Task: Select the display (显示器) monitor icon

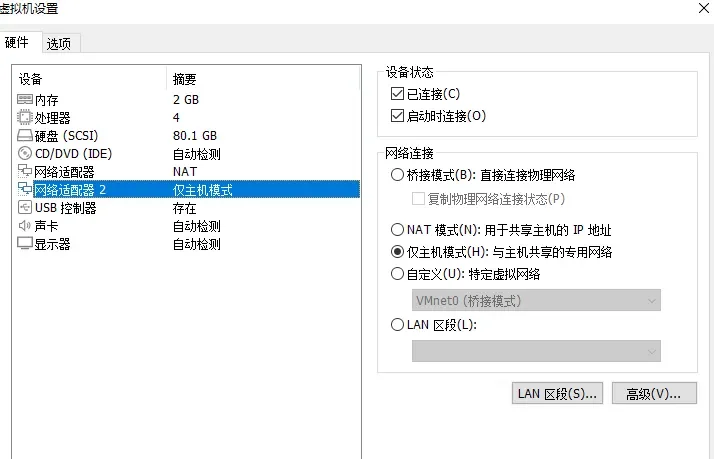Action: tap(25, 244)
